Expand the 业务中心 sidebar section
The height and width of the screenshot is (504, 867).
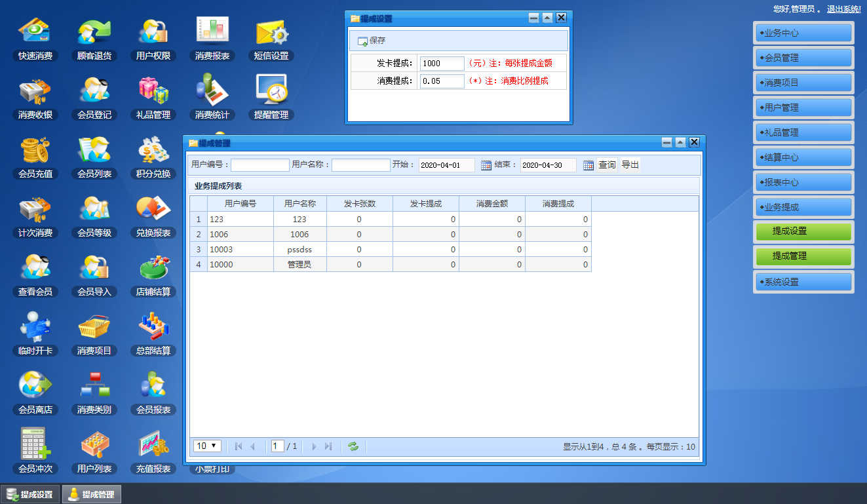click(x=803, y=33)
